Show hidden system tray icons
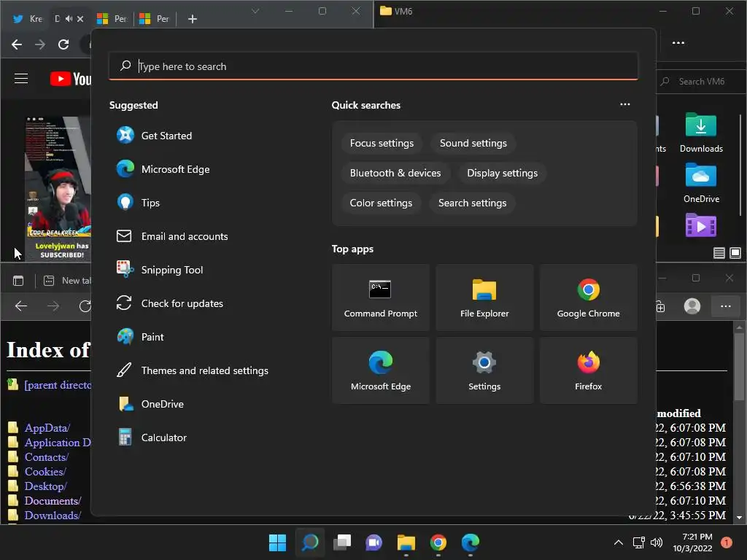Viewport: 747px width, 560px height. point(619,542)
